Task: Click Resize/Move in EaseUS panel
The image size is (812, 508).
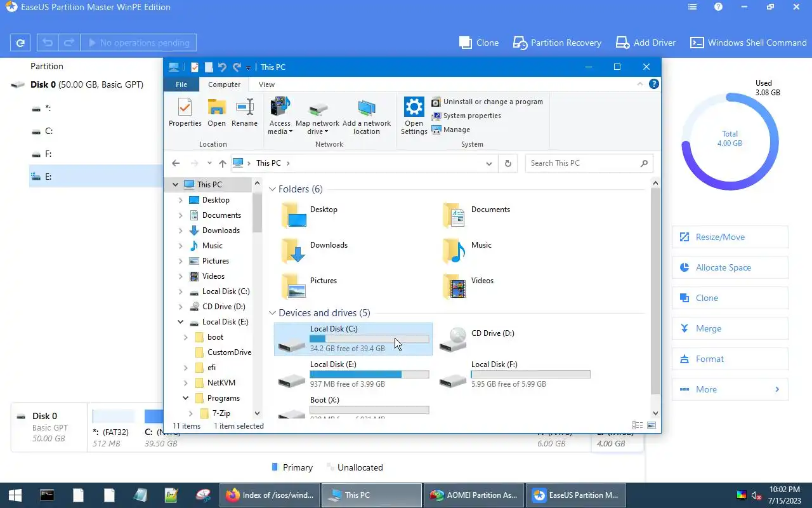Action: (730, 237)
